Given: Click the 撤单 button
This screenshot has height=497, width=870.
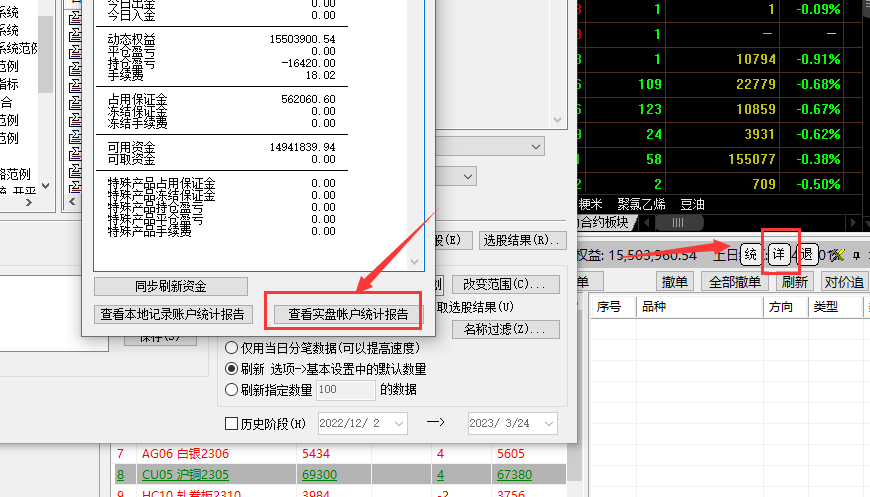Looking at the screenshot, I should [x=675, y=282].
